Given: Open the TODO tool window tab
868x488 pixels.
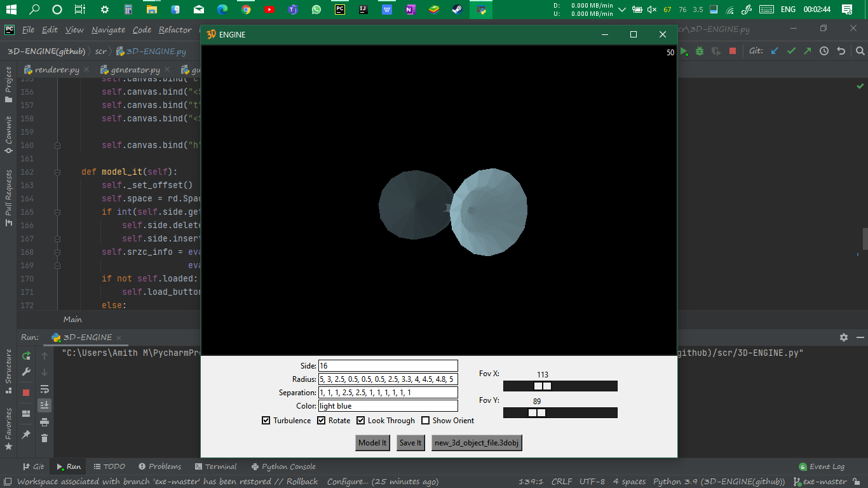Looking at the screenshot, I should tap(109, 466).
